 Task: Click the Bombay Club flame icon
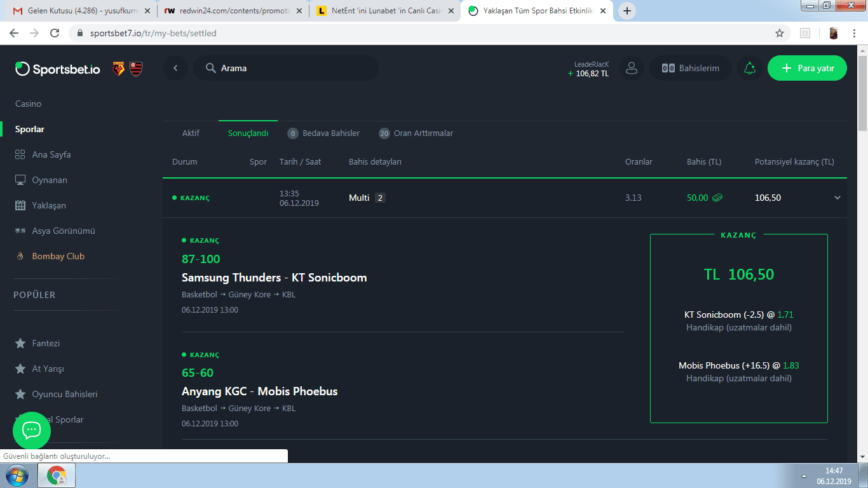(20, 256)
